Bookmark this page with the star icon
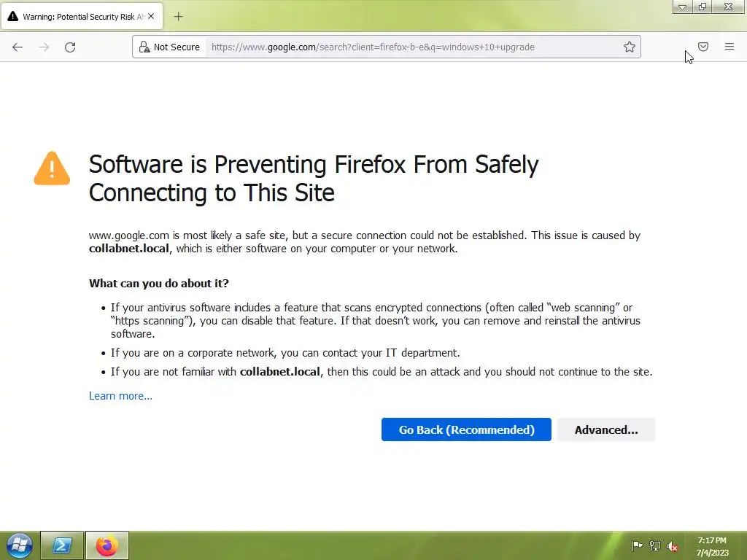Screen dimensions: 747x560 (630, 47)
